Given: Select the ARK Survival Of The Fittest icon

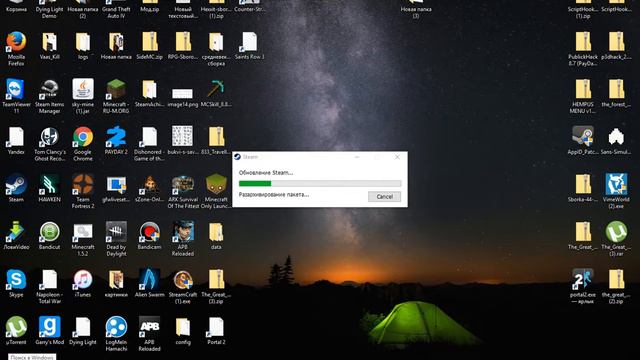Looking at the screenshot, I should pyautogui.click(x=182, y=184).
